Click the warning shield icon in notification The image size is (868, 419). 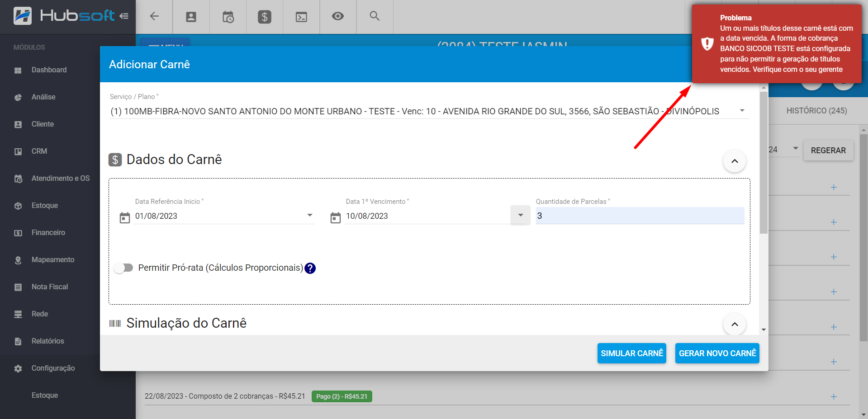tap(707, 44)
